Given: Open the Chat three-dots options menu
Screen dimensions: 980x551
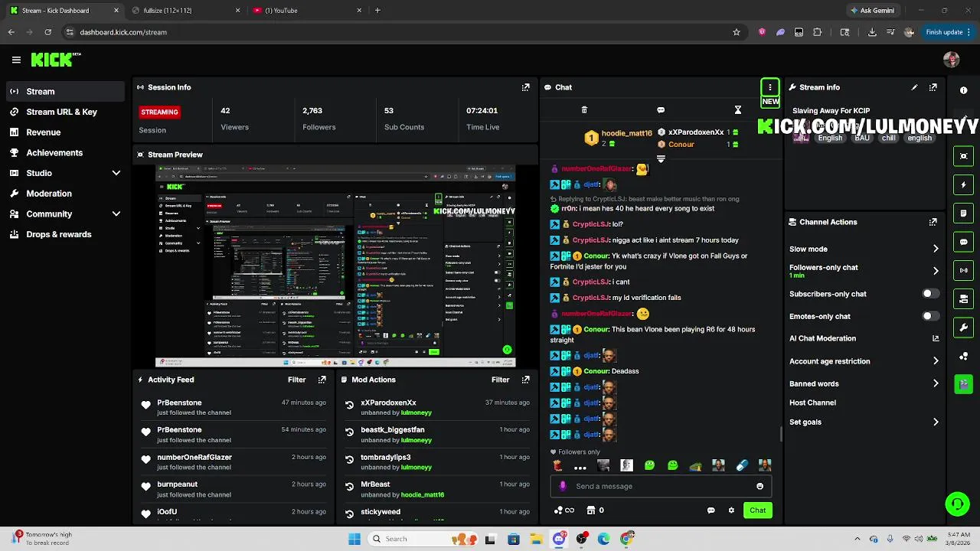Looking at the screenshot, I should [769, 87].
